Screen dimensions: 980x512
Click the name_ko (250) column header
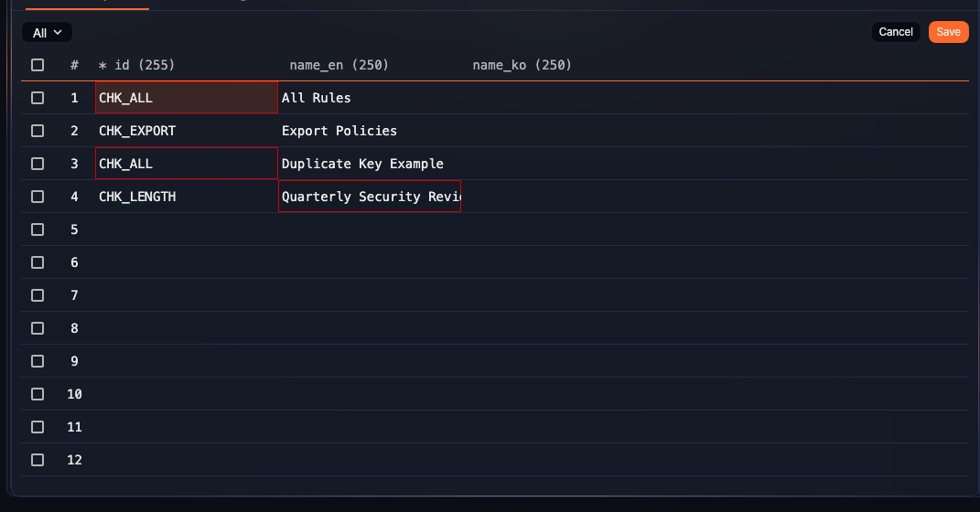tap(522, 65)
